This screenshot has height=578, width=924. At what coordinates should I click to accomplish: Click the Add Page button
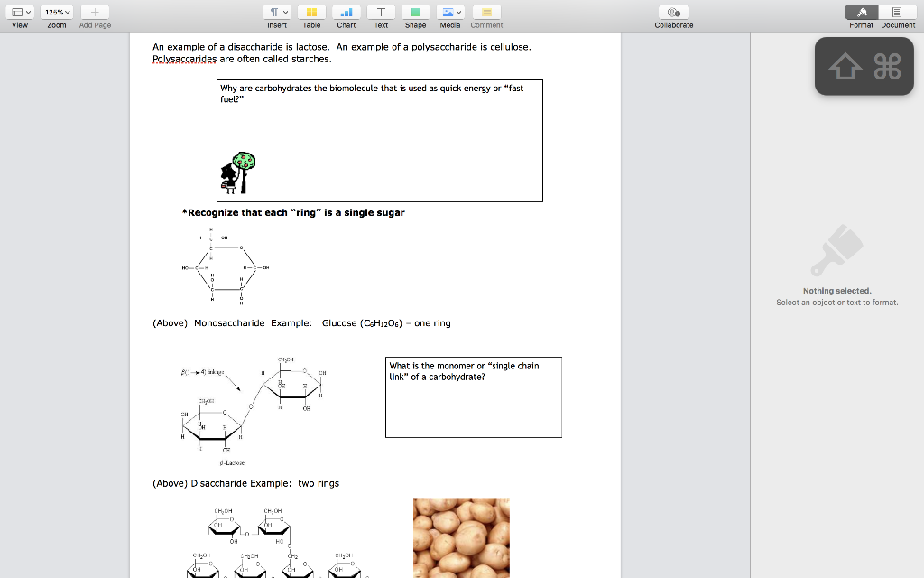point(94,13)
